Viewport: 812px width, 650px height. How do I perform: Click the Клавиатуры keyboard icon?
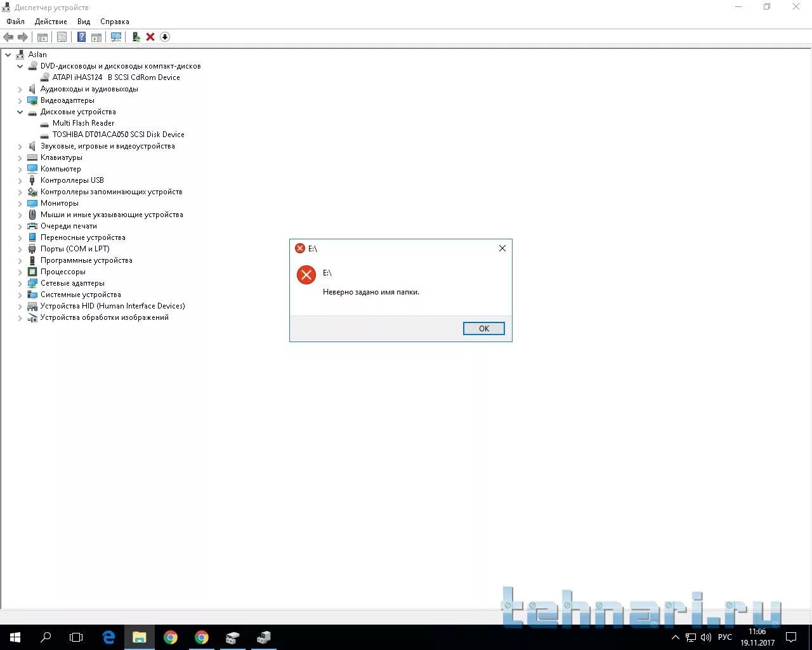[32, 157]
